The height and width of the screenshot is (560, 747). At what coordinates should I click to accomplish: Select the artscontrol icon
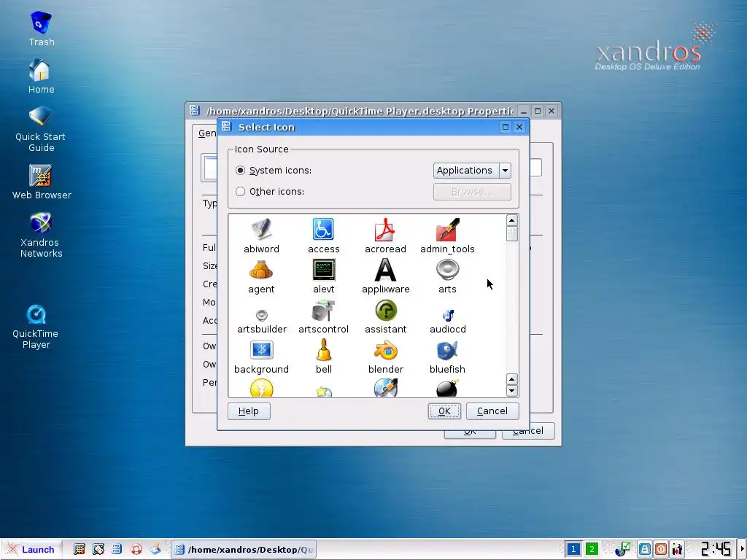323,311
